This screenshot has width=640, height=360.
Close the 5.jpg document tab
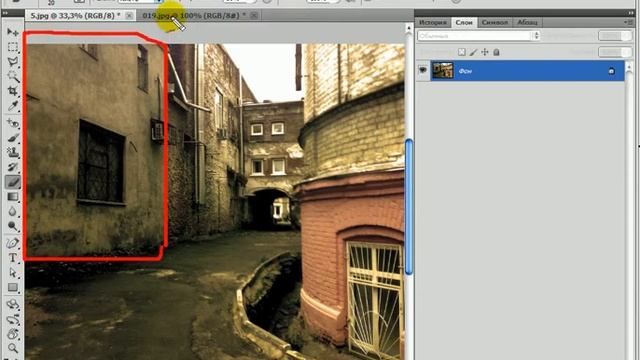point(129,16)
